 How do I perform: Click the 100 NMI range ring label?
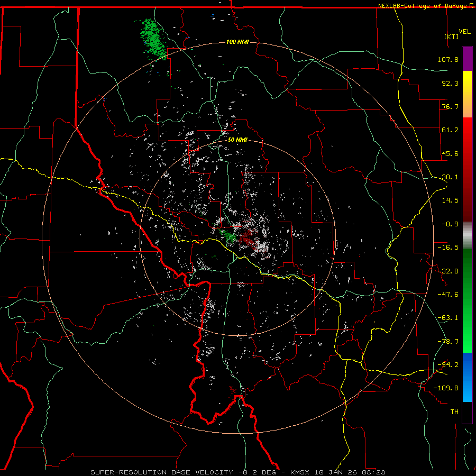coord(237,42)
